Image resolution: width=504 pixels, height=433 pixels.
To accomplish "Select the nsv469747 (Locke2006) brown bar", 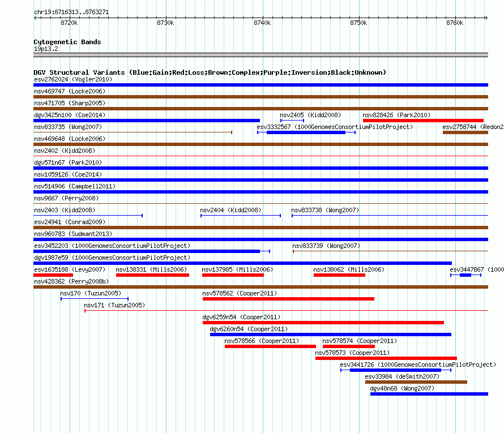I will [260, 97].
